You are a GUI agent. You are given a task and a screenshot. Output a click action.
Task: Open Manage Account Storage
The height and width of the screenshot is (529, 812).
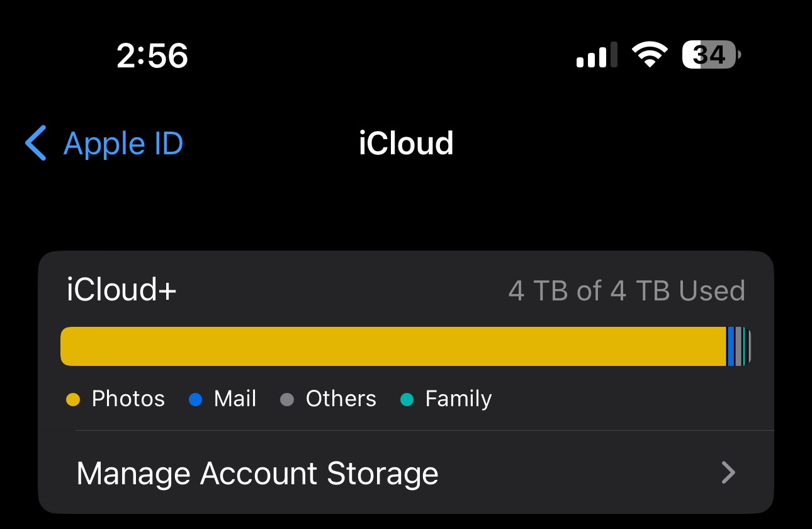[x=257, y=473]
